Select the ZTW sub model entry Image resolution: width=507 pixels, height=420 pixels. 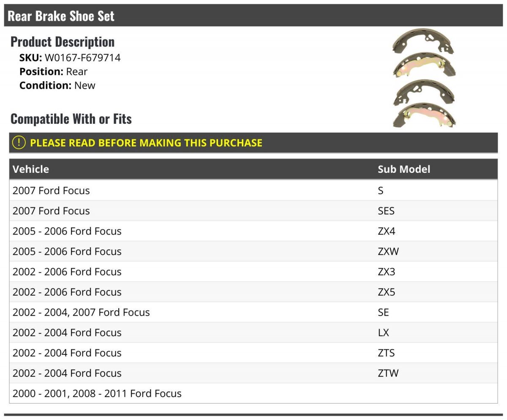388,373
